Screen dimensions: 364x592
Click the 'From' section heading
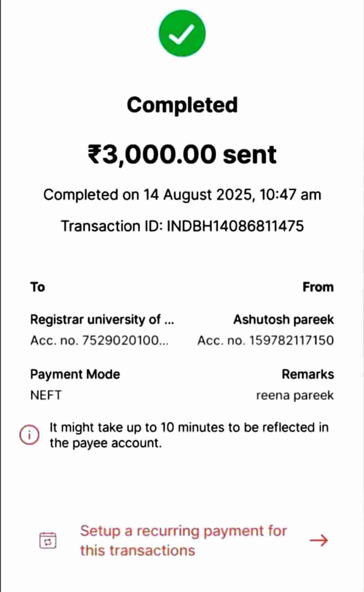318,287
